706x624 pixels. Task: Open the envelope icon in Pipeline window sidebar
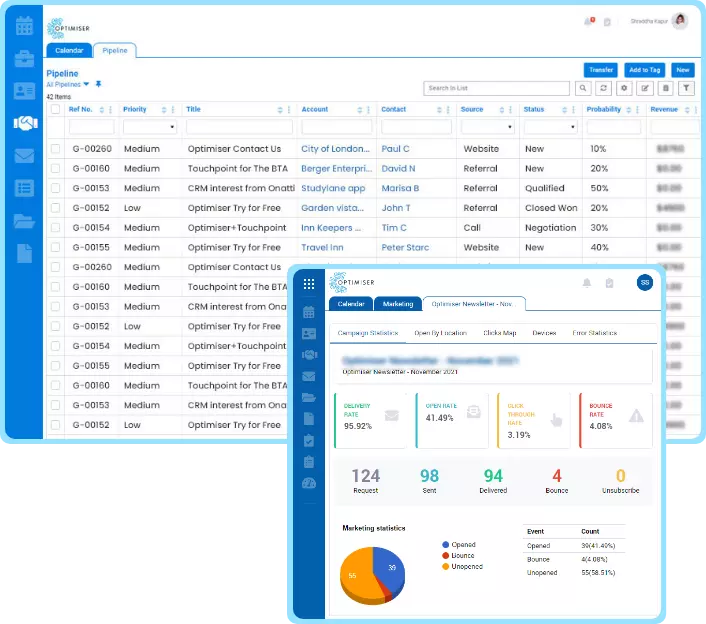coord(24,156)
